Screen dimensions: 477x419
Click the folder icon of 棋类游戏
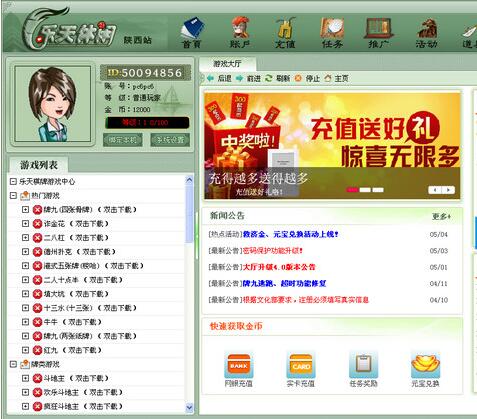click(25, 364)
